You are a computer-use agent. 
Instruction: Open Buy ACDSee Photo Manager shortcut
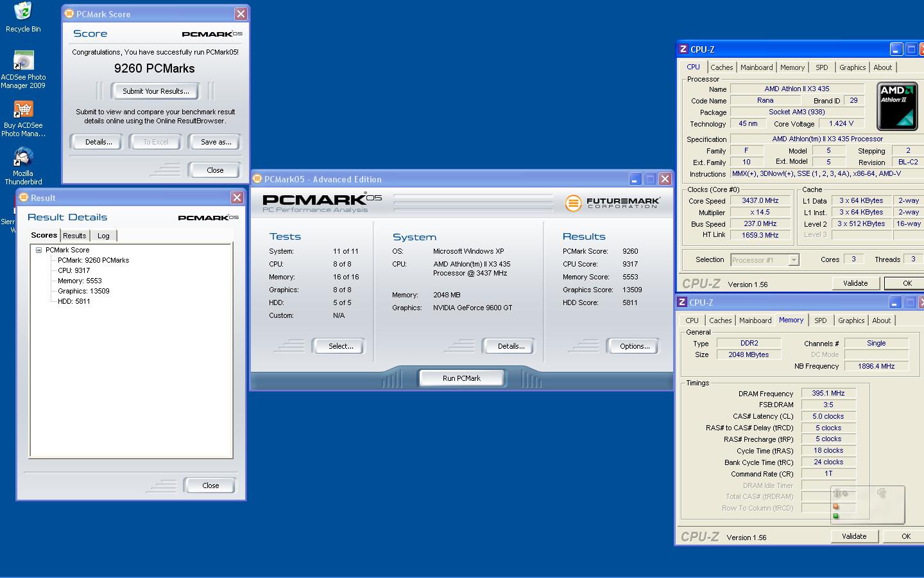click(x=23, y=119)
